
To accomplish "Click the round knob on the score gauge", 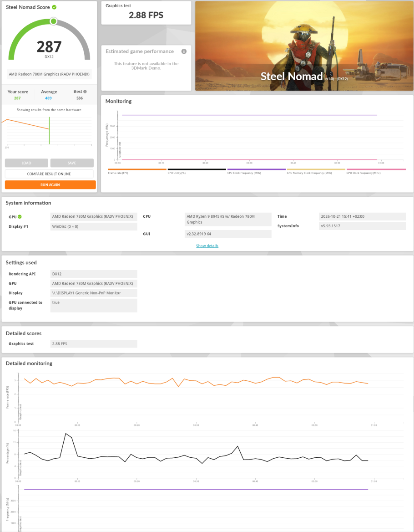I will (x=53, y=21).
